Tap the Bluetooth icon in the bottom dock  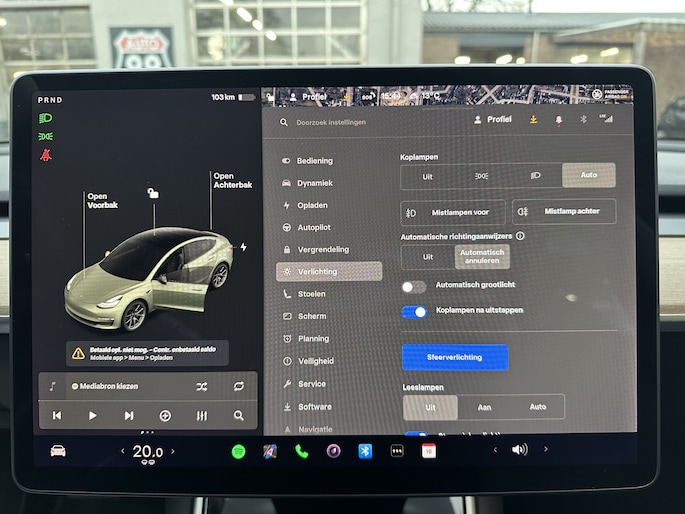coord(365,451)
